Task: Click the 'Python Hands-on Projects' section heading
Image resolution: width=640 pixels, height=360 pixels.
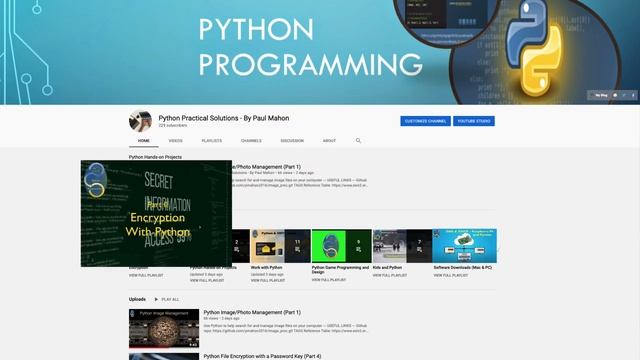Action: tap(155, 157)
